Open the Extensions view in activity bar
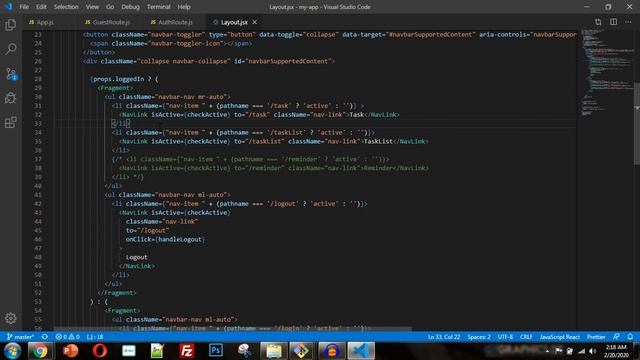This screenshot has width=640, height=360. (x=11, y=122)
